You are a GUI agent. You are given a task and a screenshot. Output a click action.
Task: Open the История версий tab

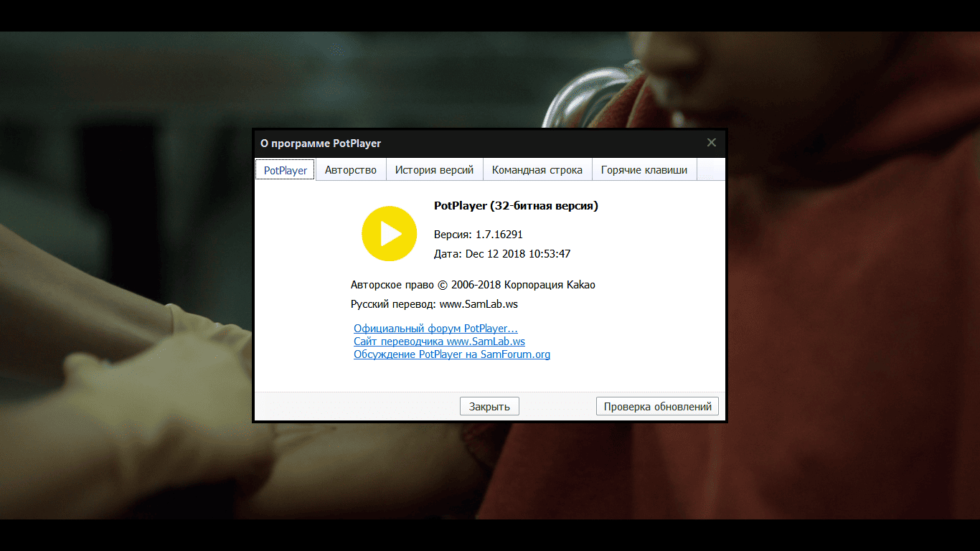[x=434, y=170]
